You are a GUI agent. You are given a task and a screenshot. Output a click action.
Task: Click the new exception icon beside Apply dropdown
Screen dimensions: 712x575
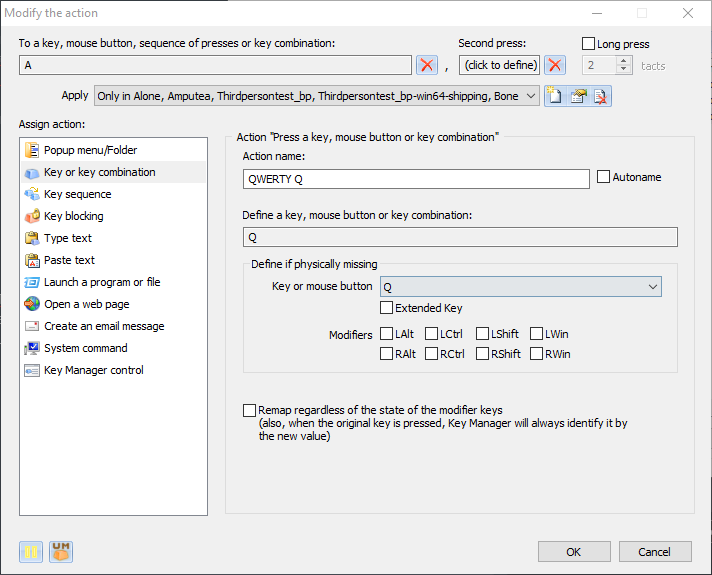point(555,96)
